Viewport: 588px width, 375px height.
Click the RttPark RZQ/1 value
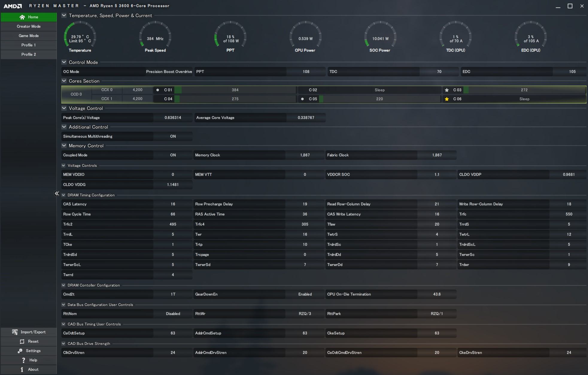437,314
